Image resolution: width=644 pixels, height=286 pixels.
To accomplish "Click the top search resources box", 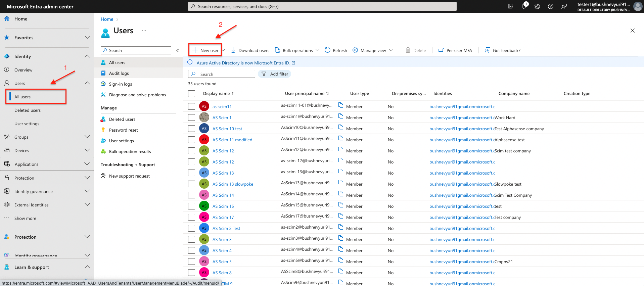I will (322, 6).
